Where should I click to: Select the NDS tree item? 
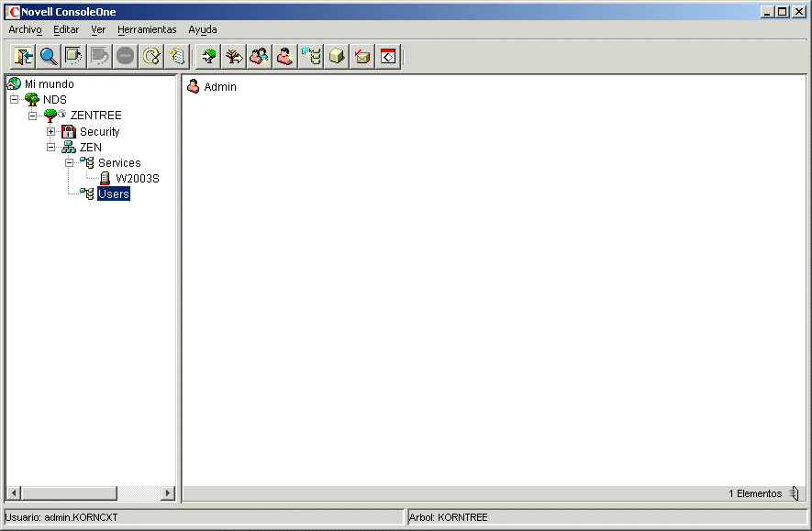click(x=55, y=99)
